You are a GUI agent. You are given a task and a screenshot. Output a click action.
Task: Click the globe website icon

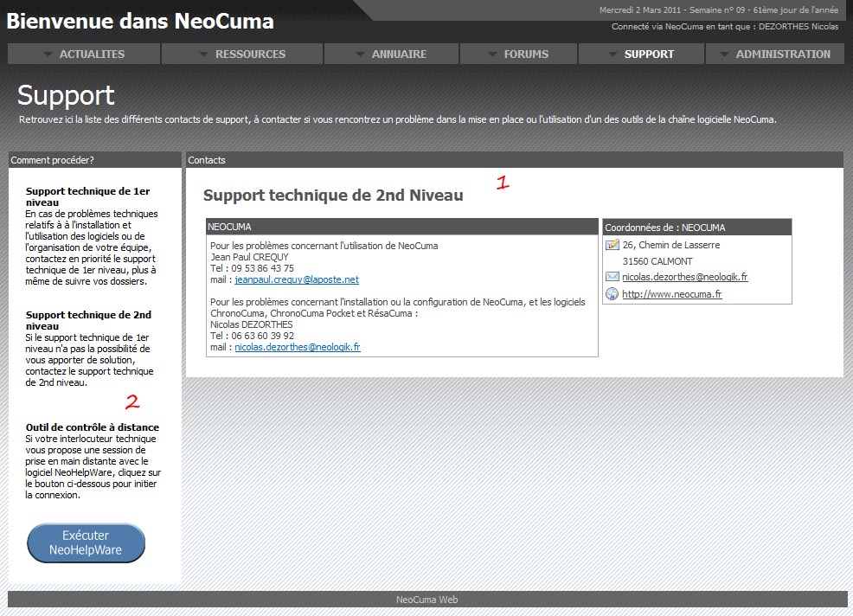pyautogui.click(x=612, y=294)
